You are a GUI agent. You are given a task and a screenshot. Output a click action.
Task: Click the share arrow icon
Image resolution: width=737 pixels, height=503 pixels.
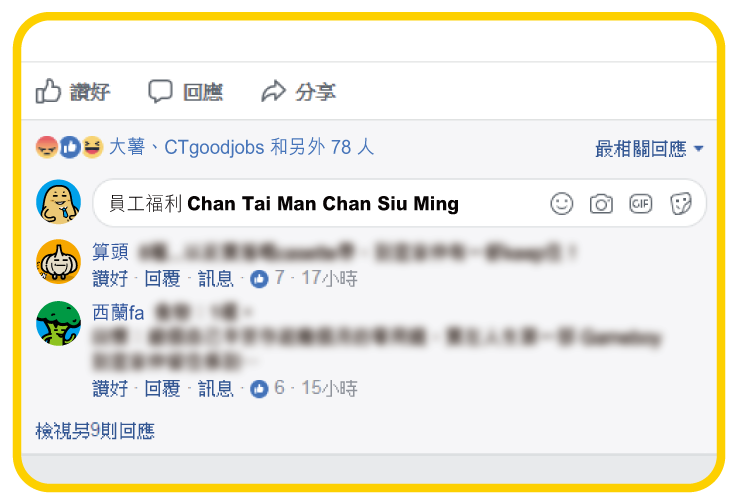tap(274, 91)
